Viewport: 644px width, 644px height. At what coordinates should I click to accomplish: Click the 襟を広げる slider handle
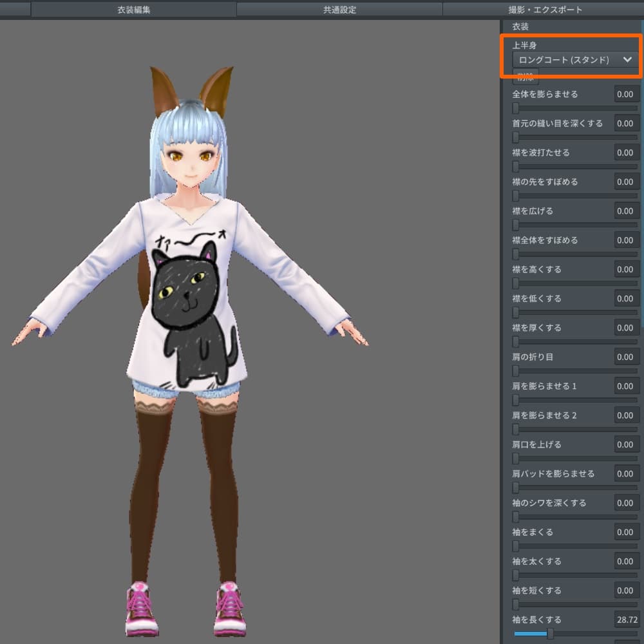[516, 225]
